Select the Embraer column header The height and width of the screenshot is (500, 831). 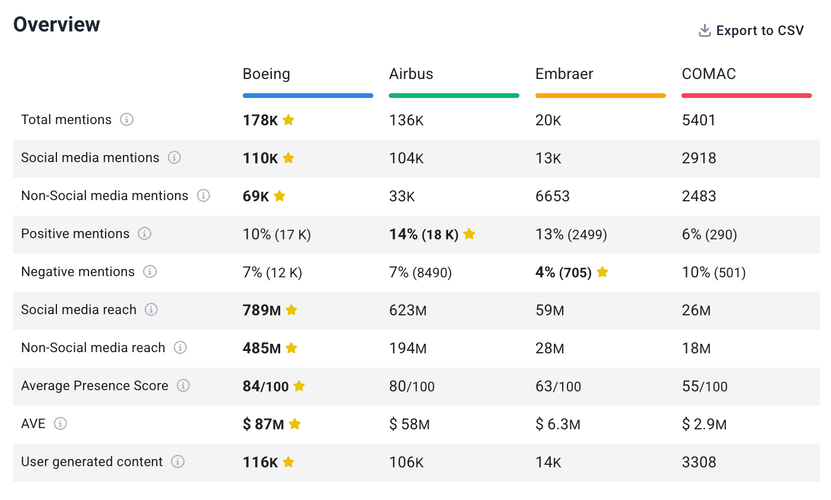[564, 74]
